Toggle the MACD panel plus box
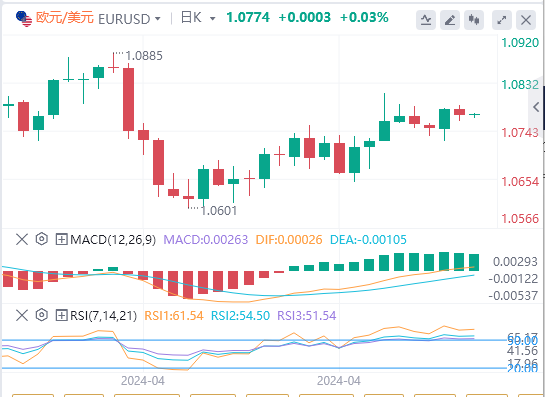This screenshot has width=545, height=397. click(x=62, y=240)
